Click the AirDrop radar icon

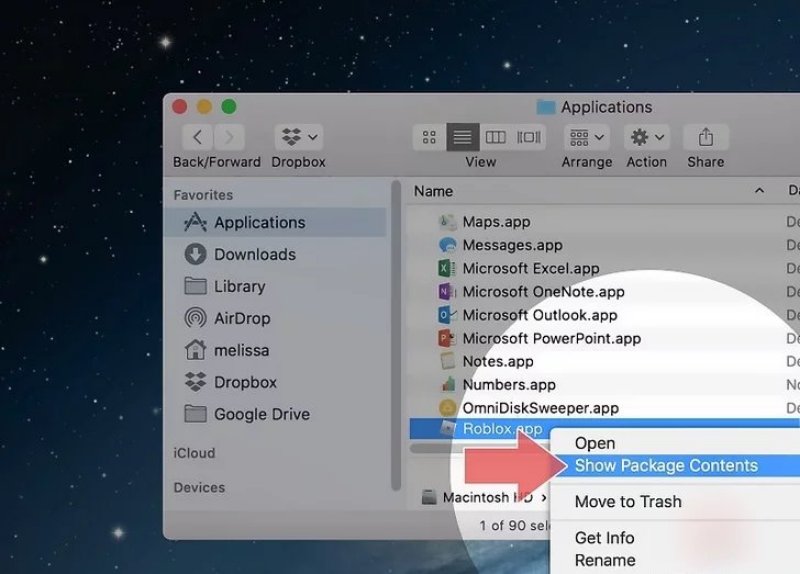tap(195, 318)
